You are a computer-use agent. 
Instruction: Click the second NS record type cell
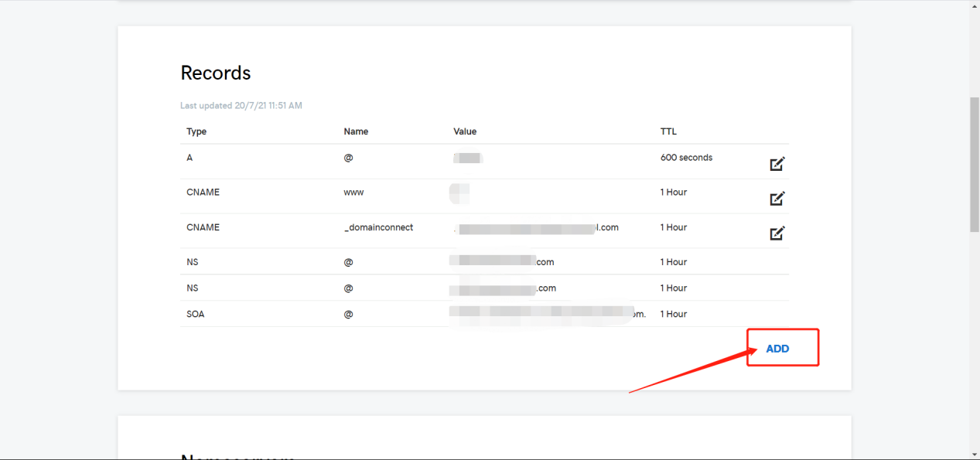[x=193, y=288]
